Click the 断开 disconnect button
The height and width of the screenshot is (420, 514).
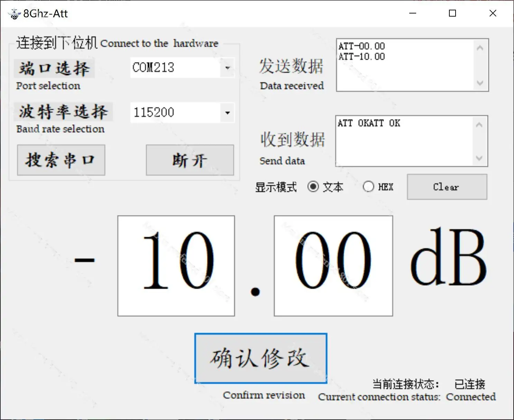190,160
